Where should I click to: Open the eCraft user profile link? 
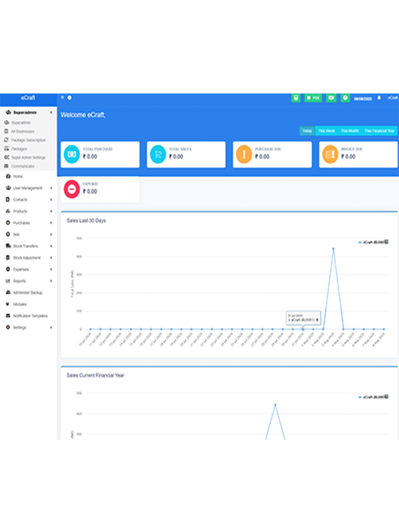(x=392, y=98)
